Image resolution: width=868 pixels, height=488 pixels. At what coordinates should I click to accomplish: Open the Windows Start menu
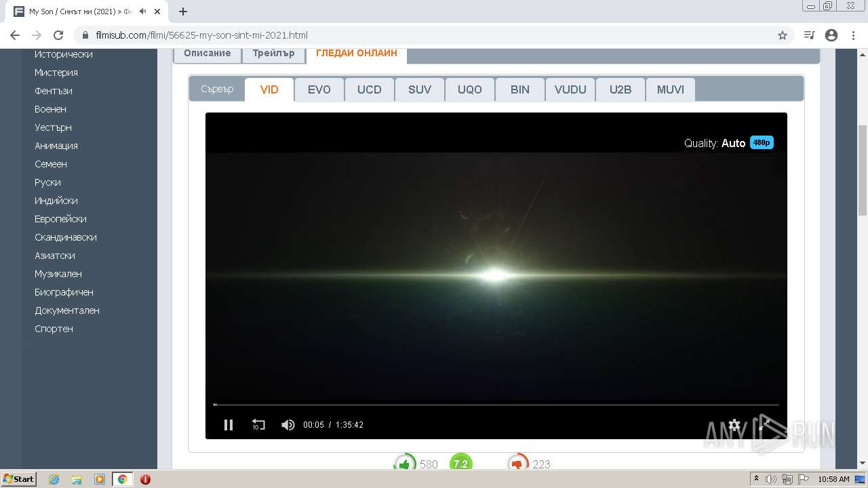19,479
